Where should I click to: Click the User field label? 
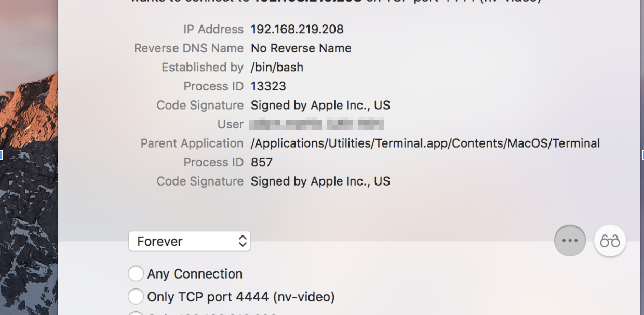pyautogui.click(x=230, y=125)
